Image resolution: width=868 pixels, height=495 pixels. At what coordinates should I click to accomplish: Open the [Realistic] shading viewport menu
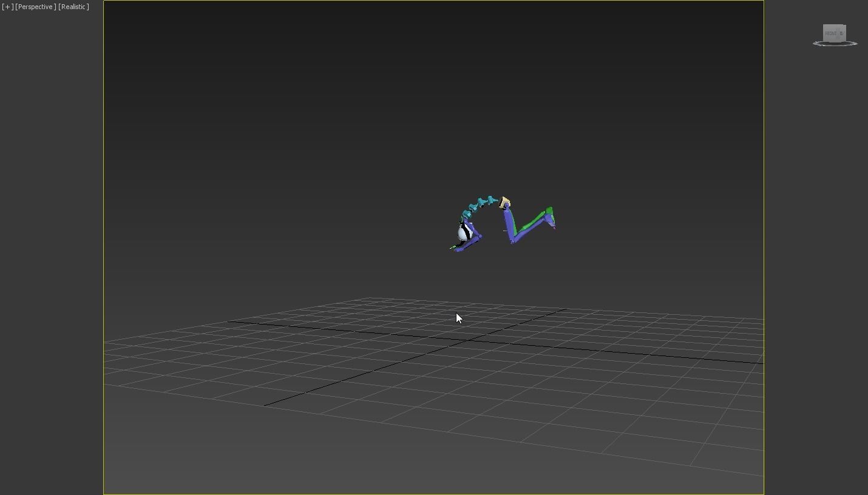pos(73,7)
